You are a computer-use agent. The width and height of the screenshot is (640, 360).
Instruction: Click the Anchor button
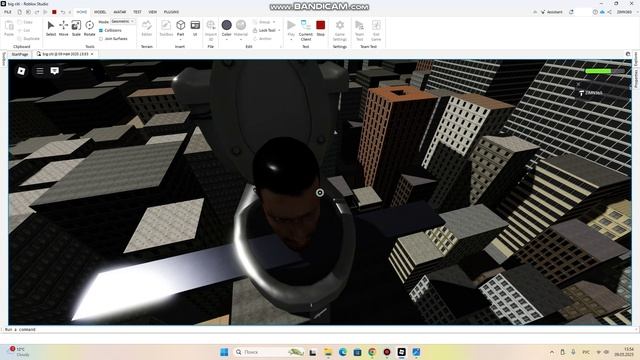coord(262,38)
